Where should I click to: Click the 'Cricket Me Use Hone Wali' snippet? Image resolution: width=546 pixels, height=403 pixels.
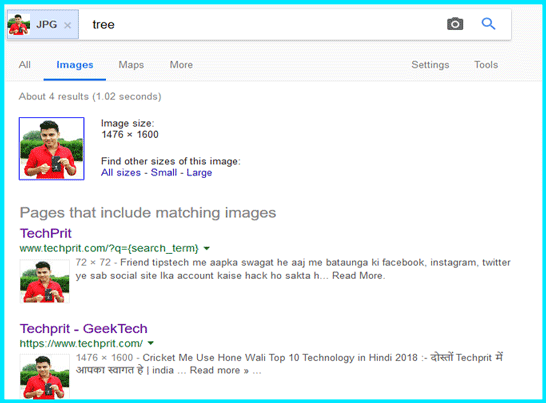(x=289, y=364)
